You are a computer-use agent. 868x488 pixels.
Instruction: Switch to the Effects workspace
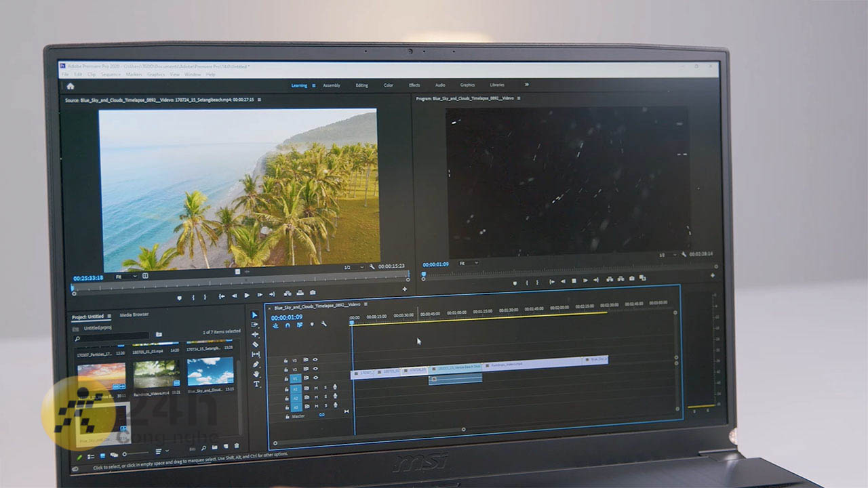tap(414, 85)
